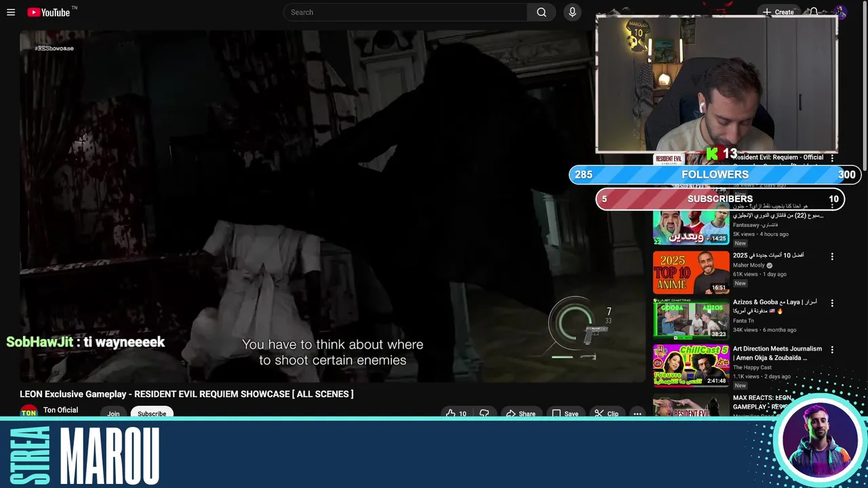Subscribe to Ton Oficial channel
The width and height of the screenshot is (868, 488).
[152, 413]
